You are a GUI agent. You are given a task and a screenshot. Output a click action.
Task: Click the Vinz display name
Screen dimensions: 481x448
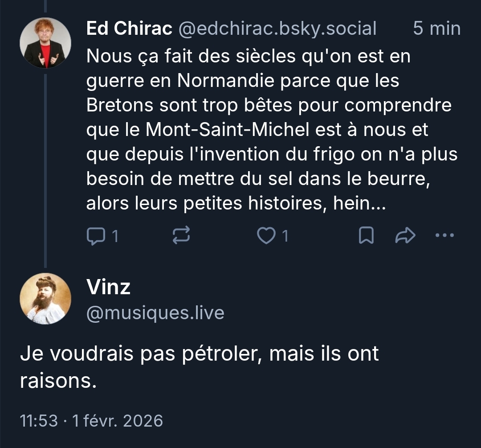(x=108, y=287)
